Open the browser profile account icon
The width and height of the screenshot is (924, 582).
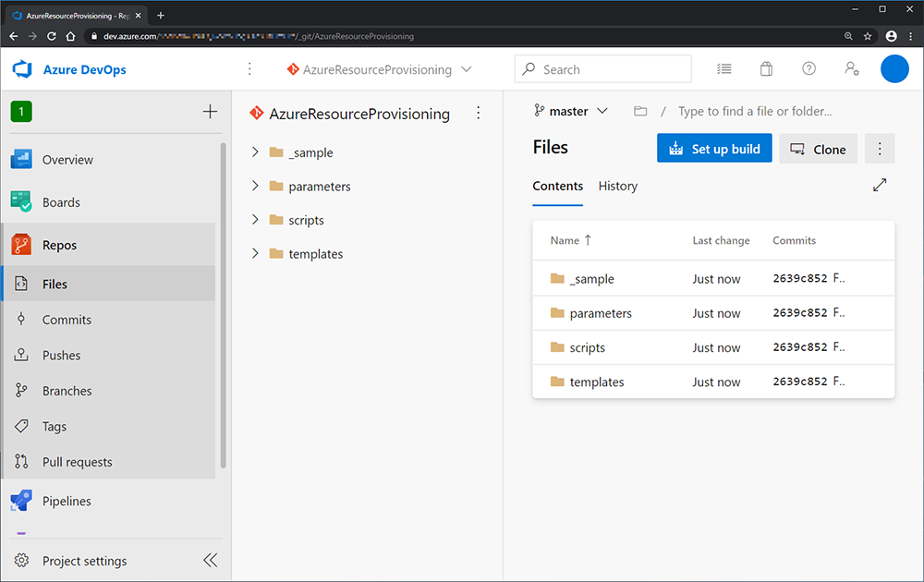(x=891, y=36)
